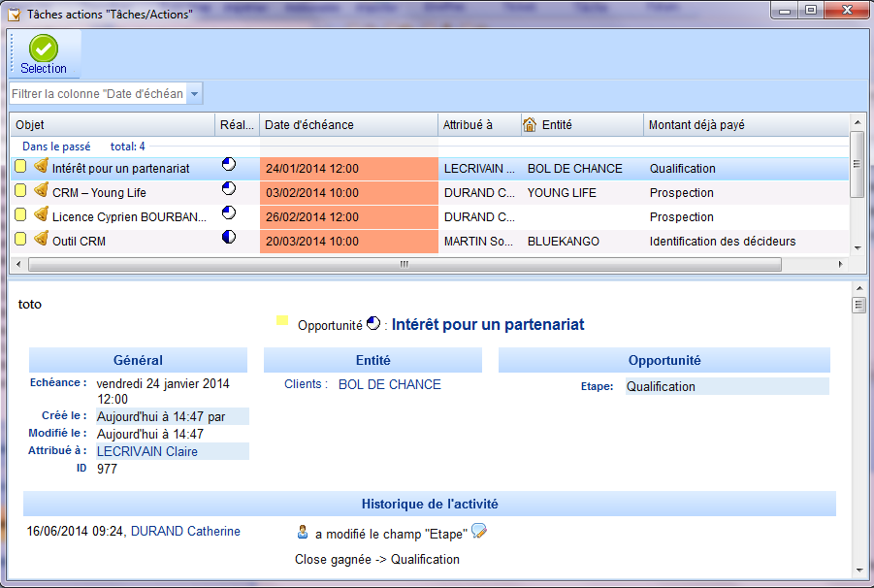
Task: Click the user icon in activity history
Action: click(302, 532)
